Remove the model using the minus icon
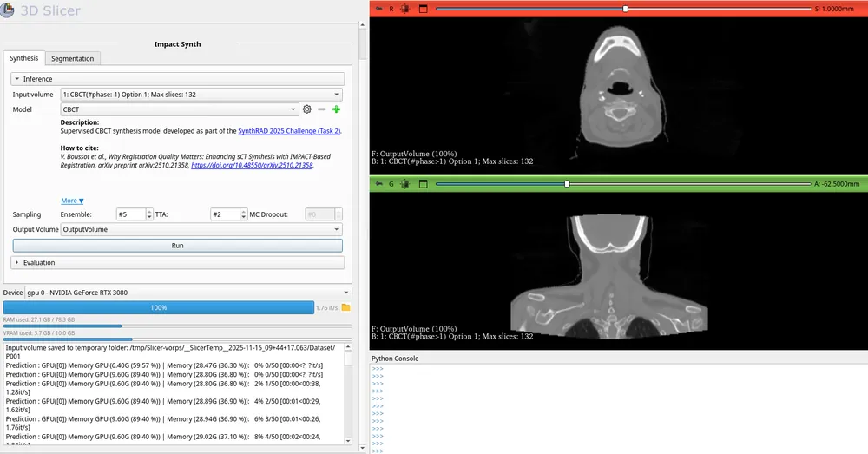Screen dimensions: 868x454 click(x=322, y=109)
